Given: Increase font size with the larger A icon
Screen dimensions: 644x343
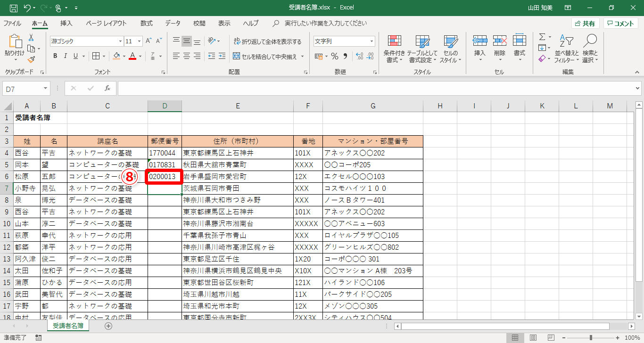Looking at the screenshot, I should pos(149,41).
